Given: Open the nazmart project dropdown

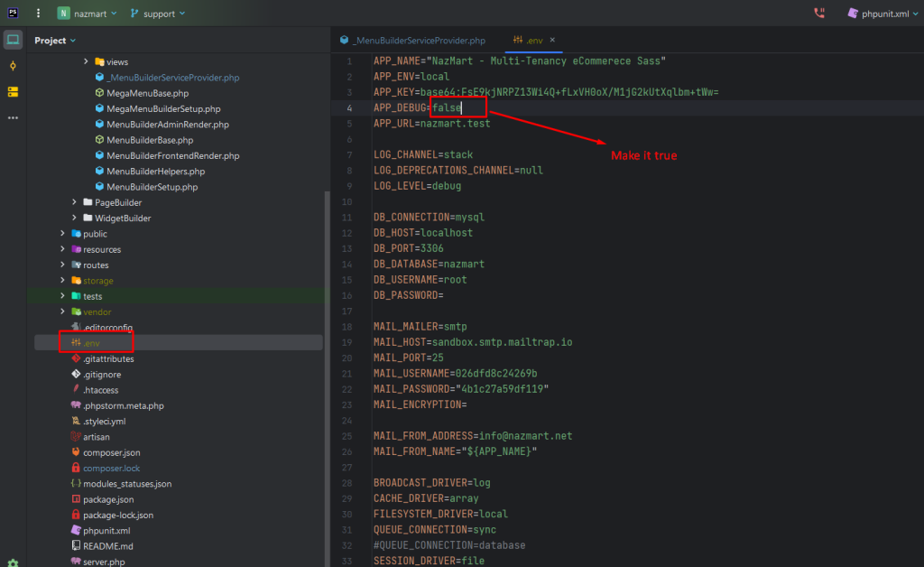Looking at the screenshot, I should coord(88,13).
